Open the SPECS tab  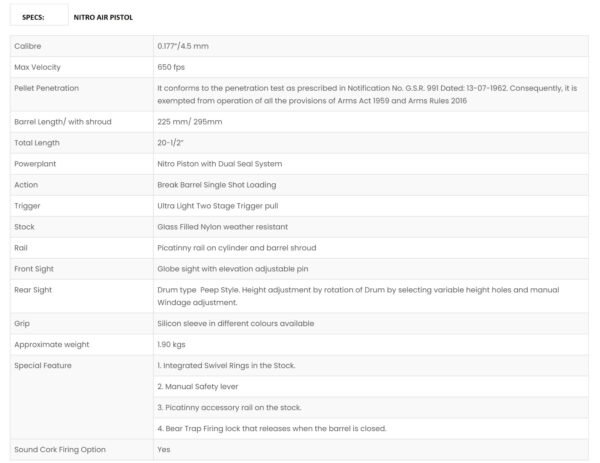[x=32, y=18]
